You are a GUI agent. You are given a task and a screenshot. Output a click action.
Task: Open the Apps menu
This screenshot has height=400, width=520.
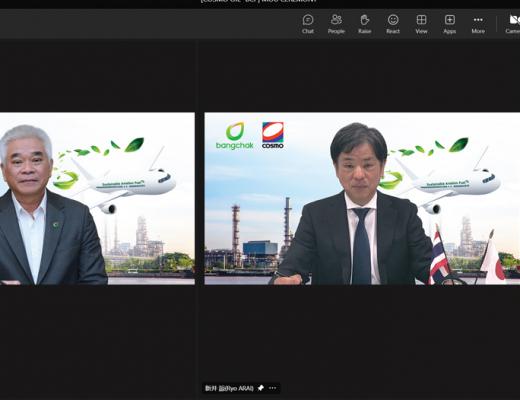coord(450,24)
